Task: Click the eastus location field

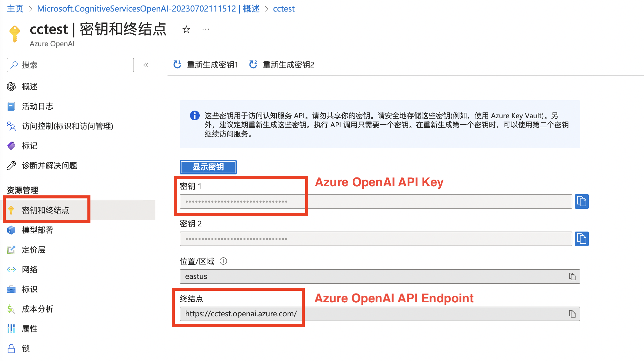Action: click(x=380, y=277)
